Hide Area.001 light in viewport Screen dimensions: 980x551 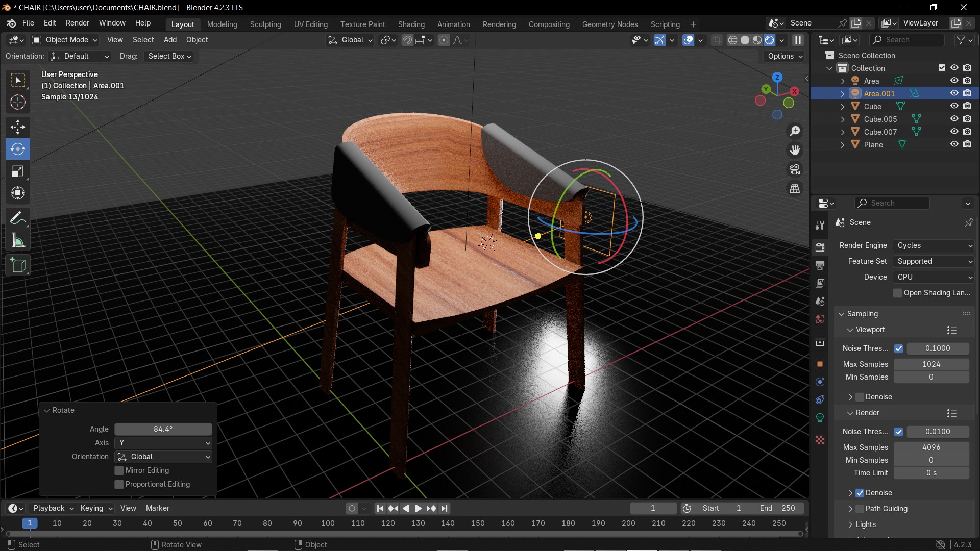tap(954, 93)
